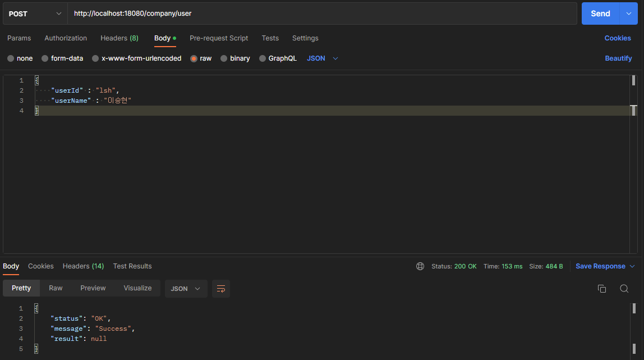Viewport: 644px width, 360px height.
Task: Open the Send options dropdown arrow
Action: tap(629, 13)
